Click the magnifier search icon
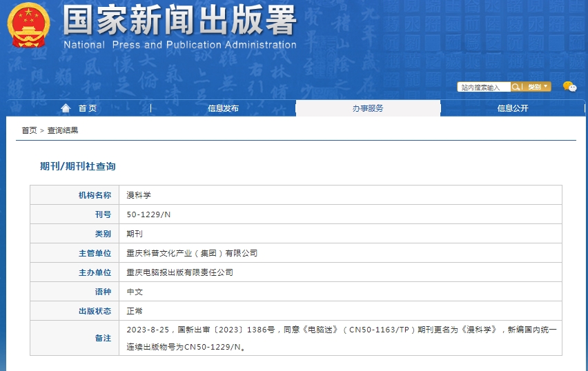This screenshot has height=371, width=588. (516, 87)
